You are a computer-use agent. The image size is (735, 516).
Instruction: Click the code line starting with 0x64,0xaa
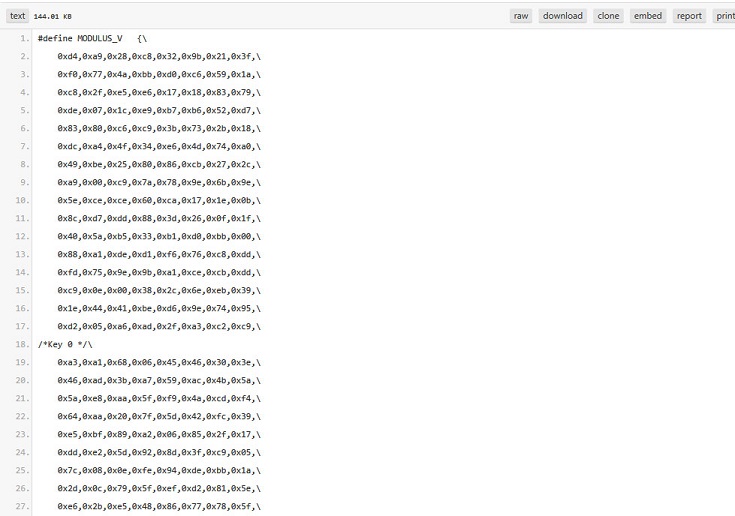click(x=159, y=417)
